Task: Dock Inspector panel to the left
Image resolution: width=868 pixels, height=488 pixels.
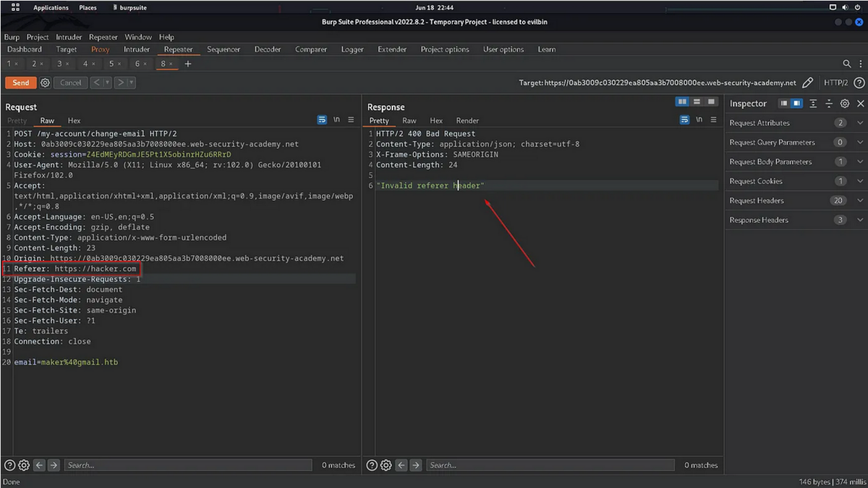Action: pyautogui.click(x=784, y=104)
